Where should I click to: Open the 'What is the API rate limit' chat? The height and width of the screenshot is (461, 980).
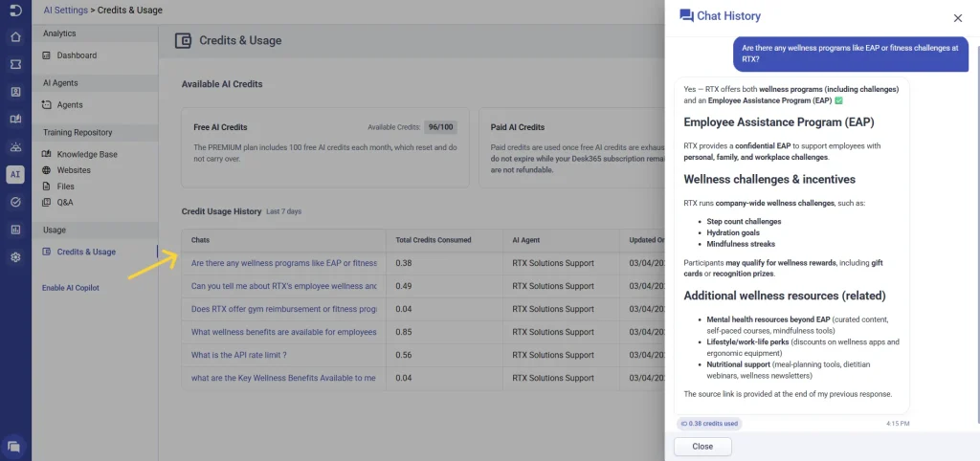(x=237, y=355)
